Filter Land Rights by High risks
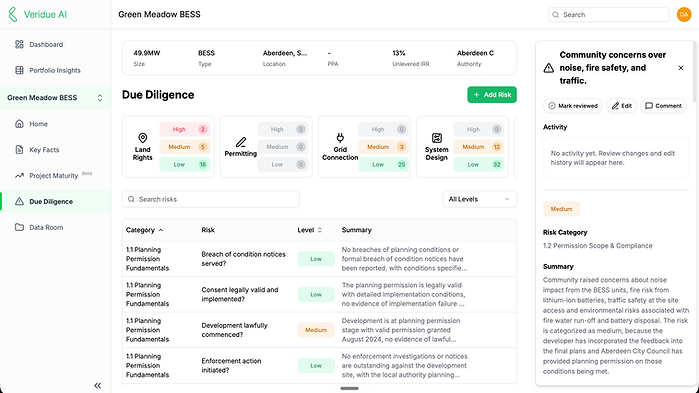The height and width of the screenshot is (393, 699). (x=185, y=129)
